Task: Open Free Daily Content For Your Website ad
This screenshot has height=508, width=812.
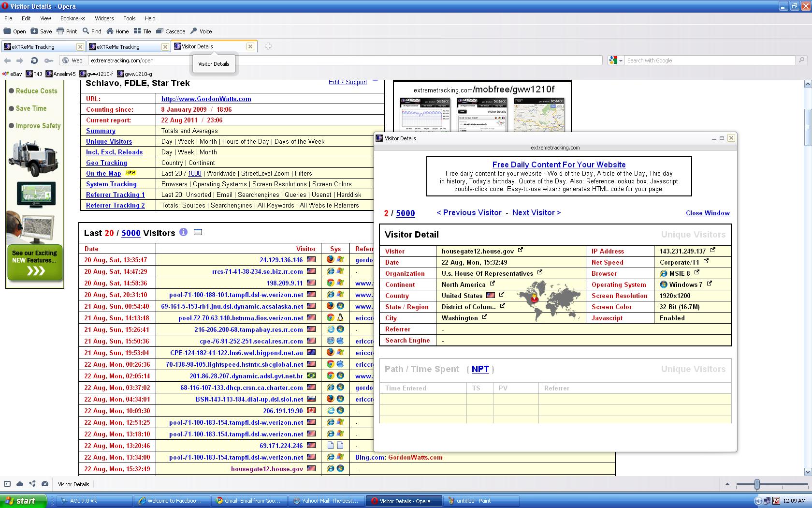Action: [559, 164]
